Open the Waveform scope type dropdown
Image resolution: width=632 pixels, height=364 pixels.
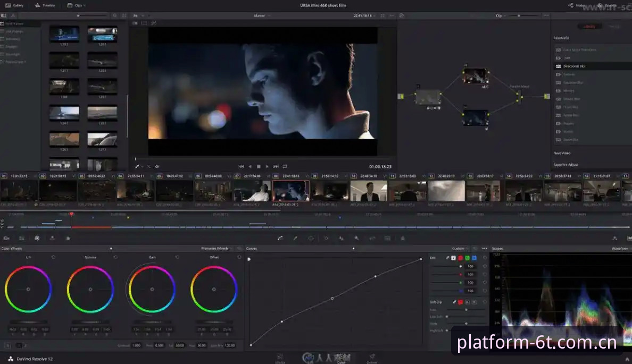coord(621,249)
